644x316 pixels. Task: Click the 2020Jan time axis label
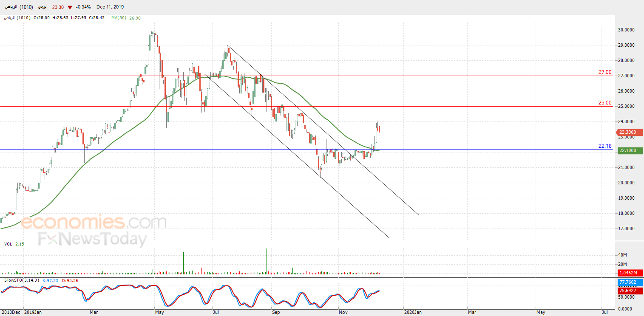pyautogui.click(x=413, y=312)
